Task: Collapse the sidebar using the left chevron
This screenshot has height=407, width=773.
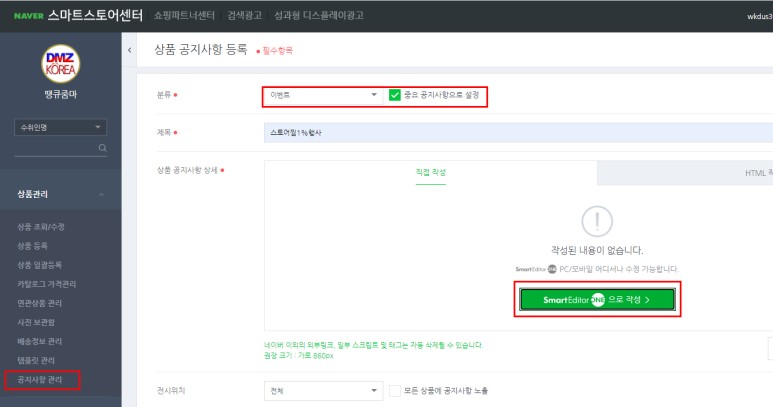Action: (x=130, y=50)
